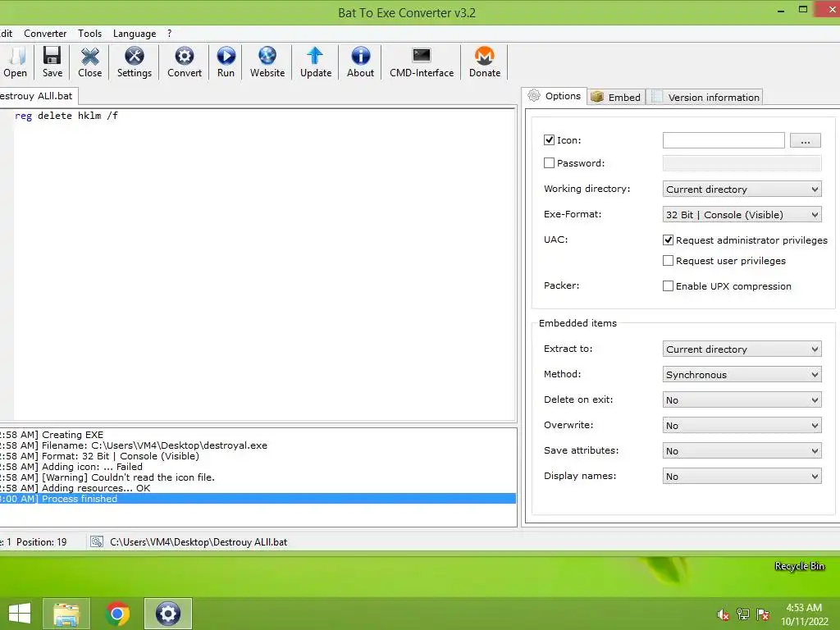
Task: Click Position: 19 in the status bar
Action: click(41, 542)
